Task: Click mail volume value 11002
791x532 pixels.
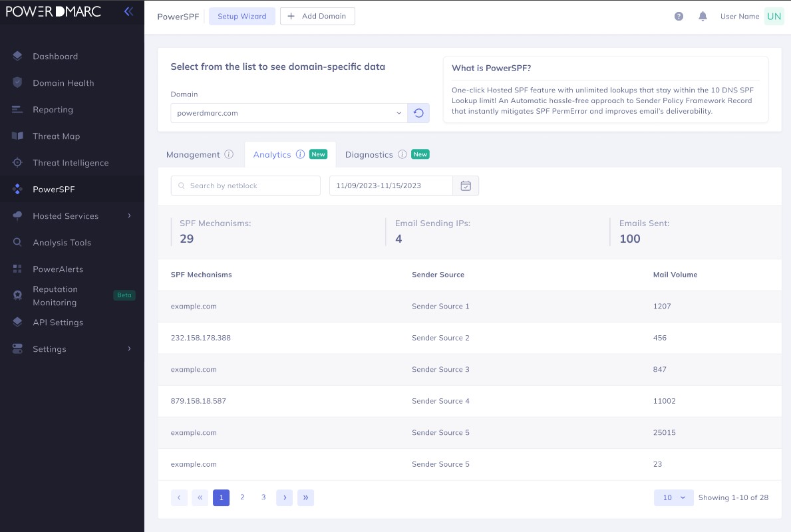Action: pos(665,401)
